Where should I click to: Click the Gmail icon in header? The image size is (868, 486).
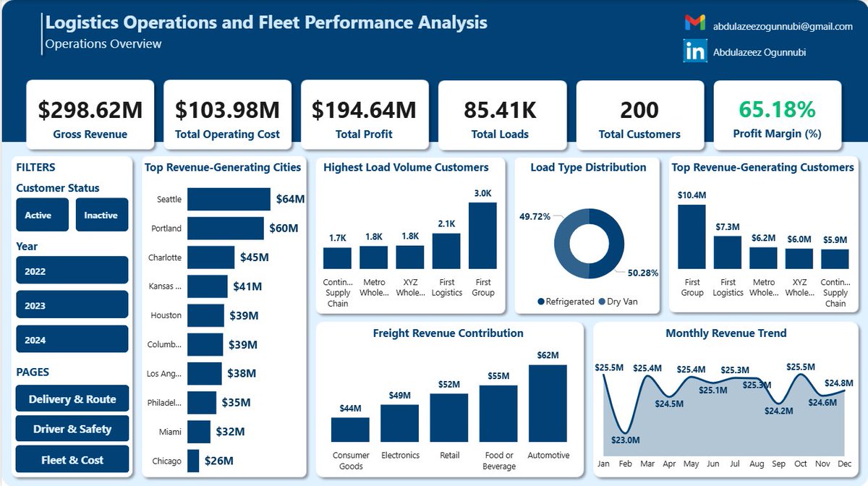pos(695,23)
